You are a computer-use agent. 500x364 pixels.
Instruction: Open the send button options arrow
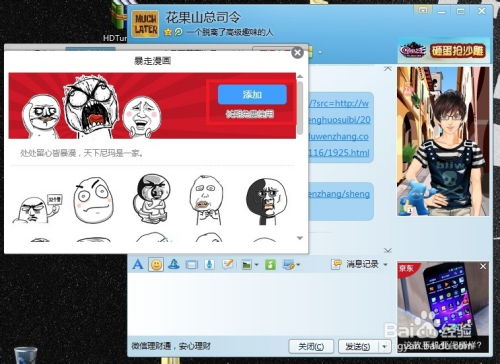click(x=384, y=347)
